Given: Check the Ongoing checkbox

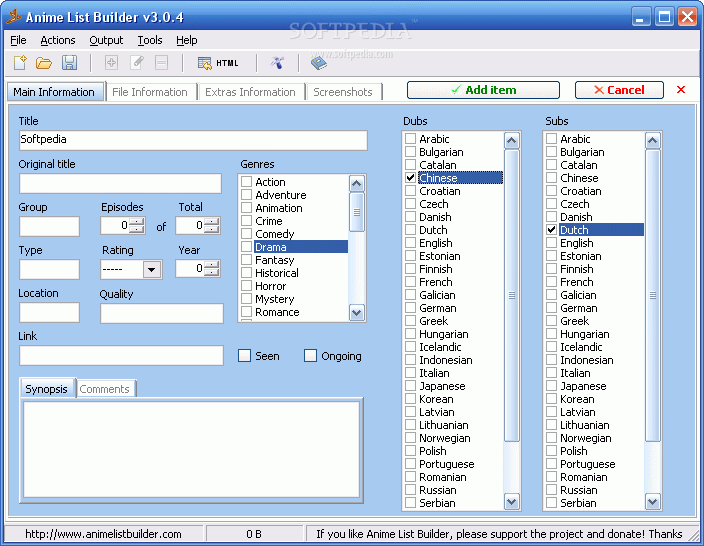Looking at the screenshot, I should pos(310,356).
